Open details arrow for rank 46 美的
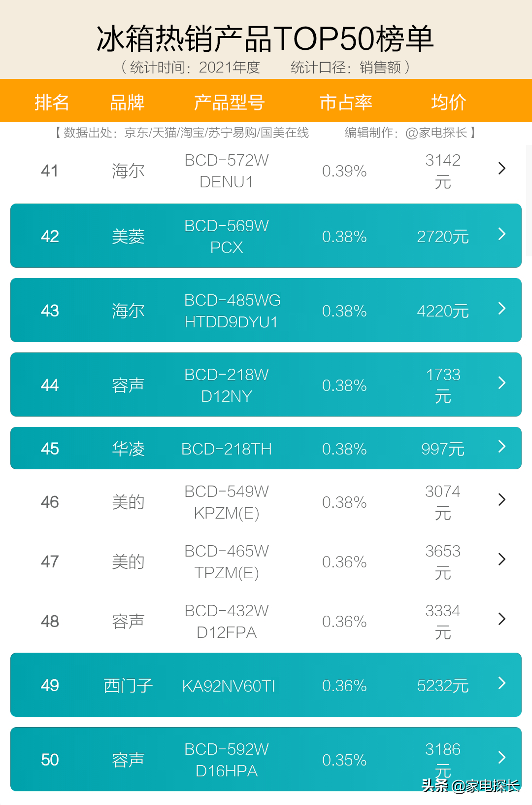The image size is (532, 805). click(x=502, y=499)
